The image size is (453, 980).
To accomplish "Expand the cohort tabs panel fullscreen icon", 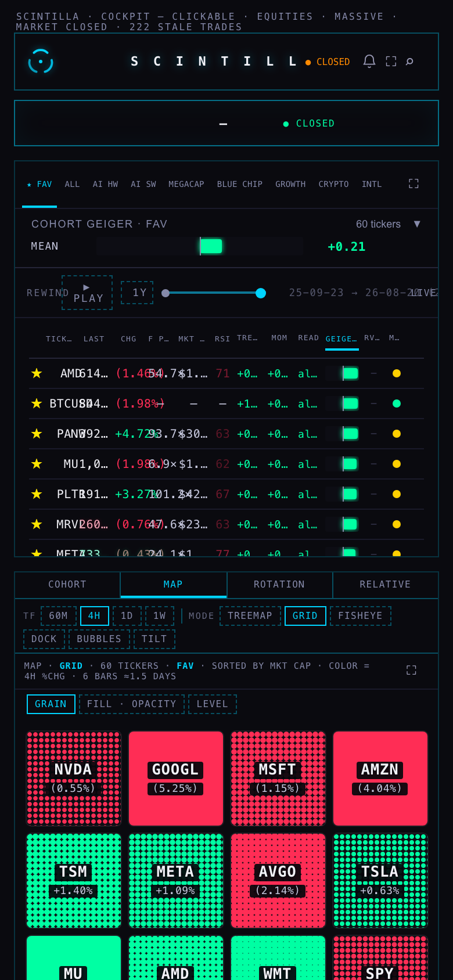I will pyautogui.click(x=414, y=183).
